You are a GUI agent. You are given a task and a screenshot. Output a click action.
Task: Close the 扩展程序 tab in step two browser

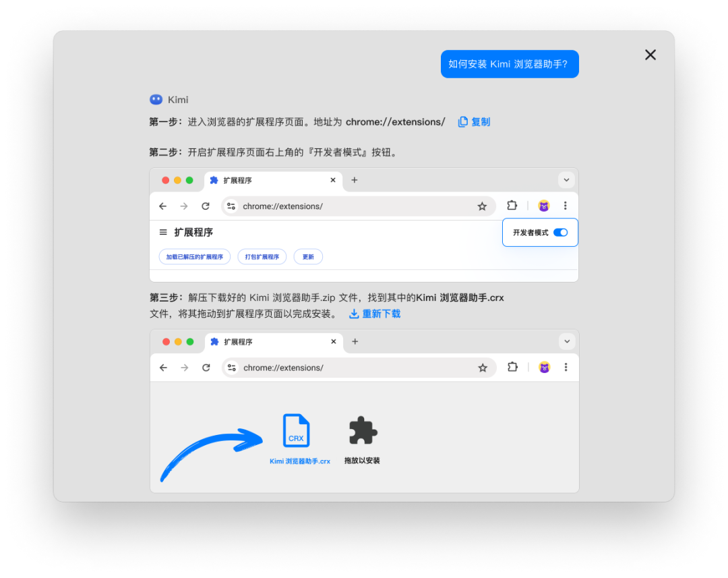pos(333,180)
